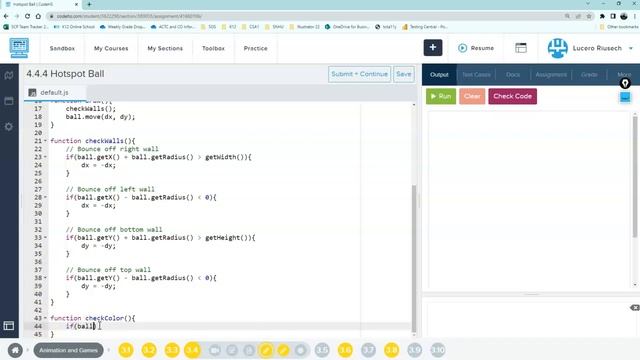Open the Animation and Games module breadcrumb
Viewport: 640px width, 360px height.
pos(68,350)
